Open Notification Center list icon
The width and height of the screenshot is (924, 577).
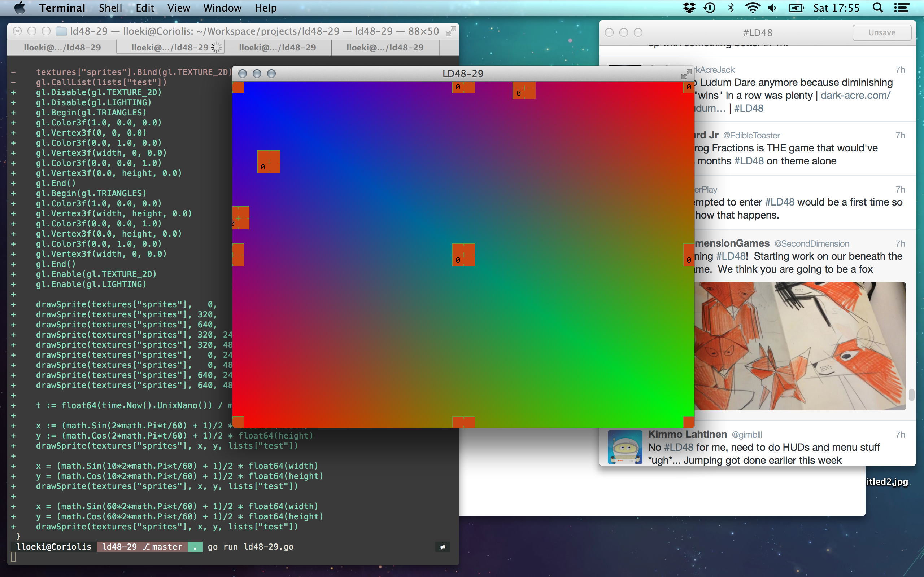pyautogui.click(x=902, y=8)
